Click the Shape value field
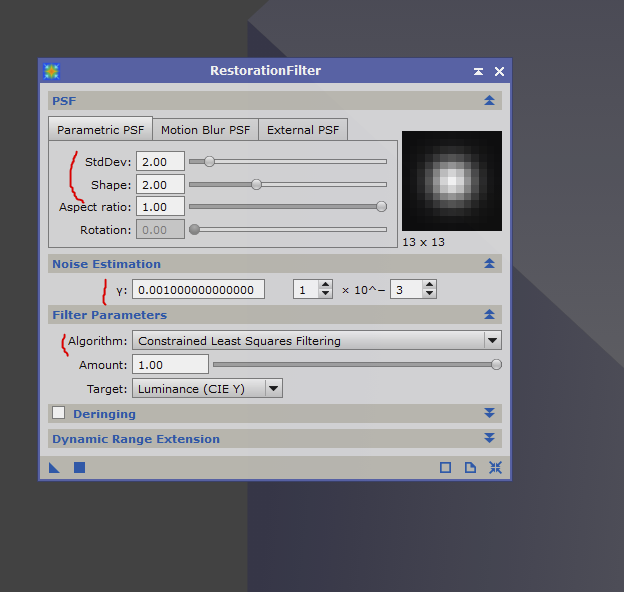 click(160, 185)
